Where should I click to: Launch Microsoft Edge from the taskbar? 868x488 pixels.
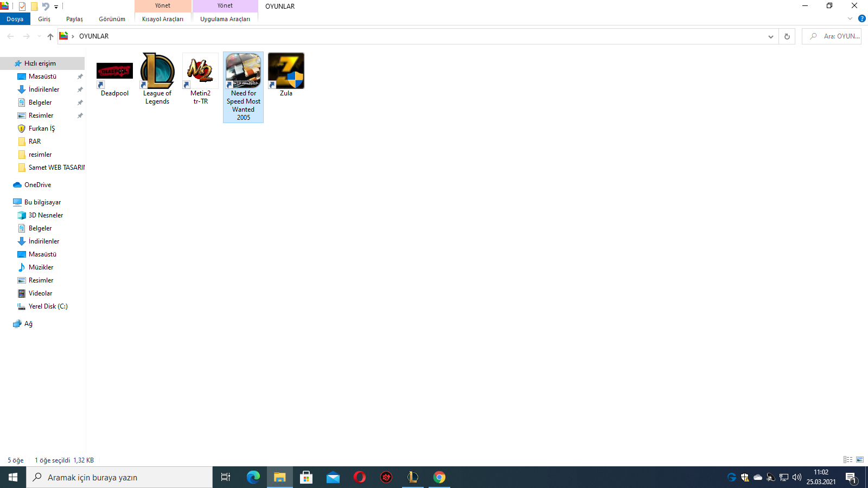pos(253,477)
